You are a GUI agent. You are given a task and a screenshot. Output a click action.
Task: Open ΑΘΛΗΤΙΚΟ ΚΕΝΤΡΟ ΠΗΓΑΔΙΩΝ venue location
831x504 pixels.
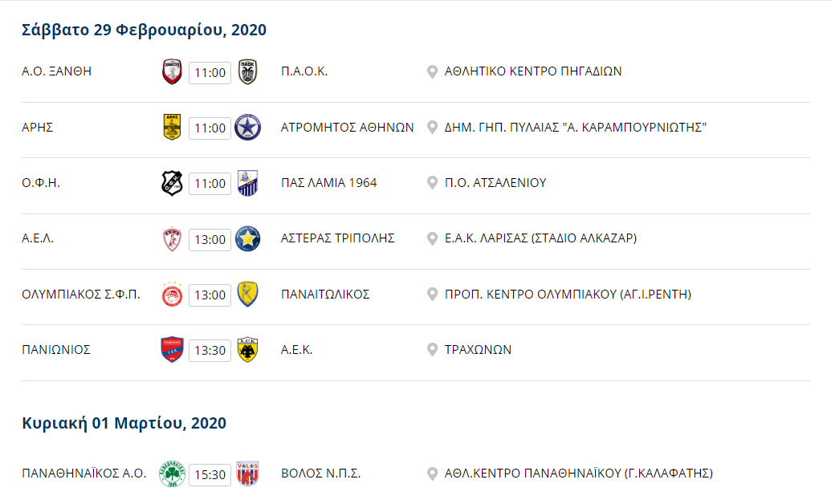pos(532,71)
